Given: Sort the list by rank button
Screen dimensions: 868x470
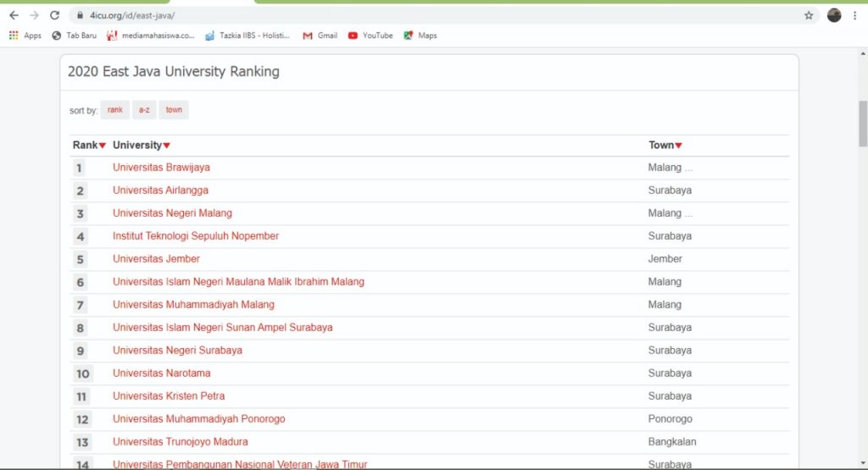Looking at the screenshot, I should 115,109.
